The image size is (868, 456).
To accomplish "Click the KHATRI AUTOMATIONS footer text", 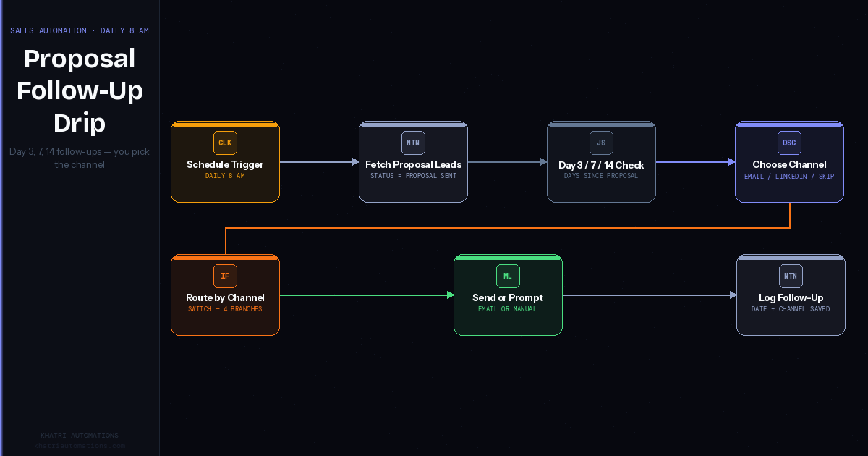I will click(80, 435).
